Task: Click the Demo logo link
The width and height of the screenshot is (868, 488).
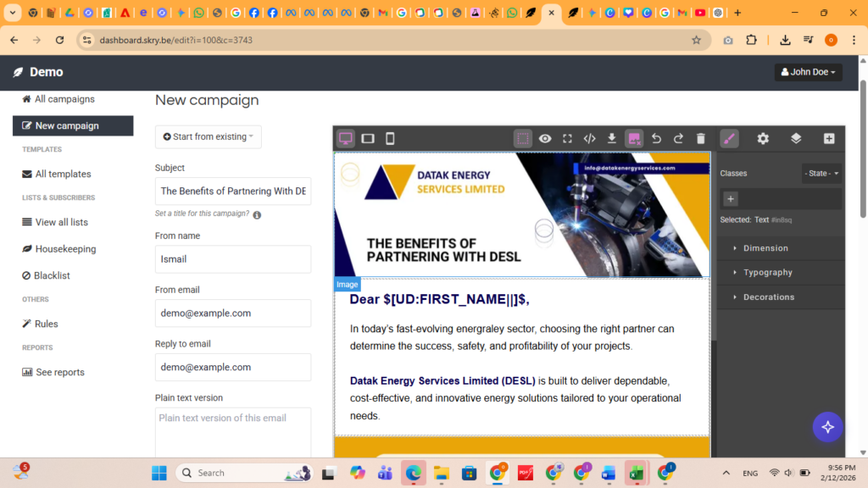Action: pos(38,72)
